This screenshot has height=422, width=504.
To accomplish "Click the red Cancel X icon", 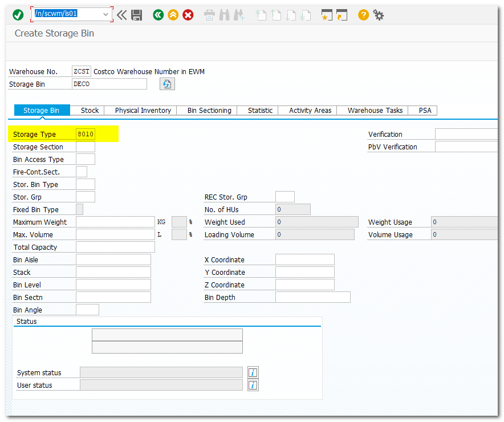I will click(x=188, y=15).
